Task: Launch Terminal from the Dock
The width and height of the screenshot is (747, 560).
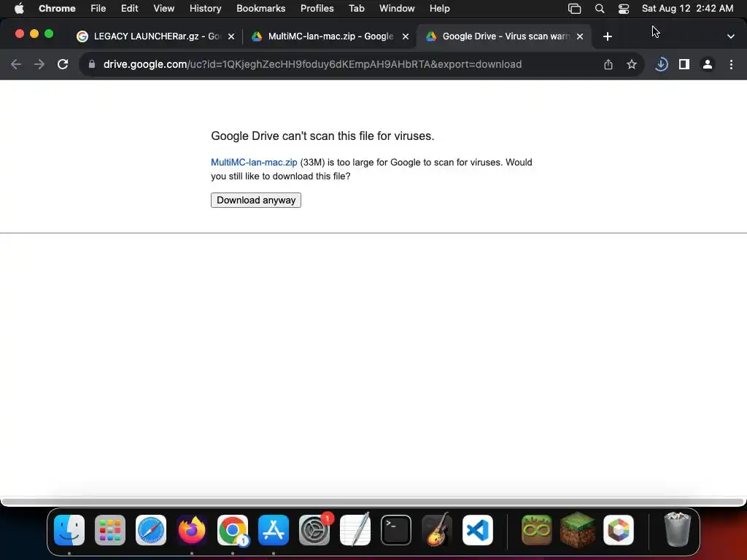Action: click(396, 530)
